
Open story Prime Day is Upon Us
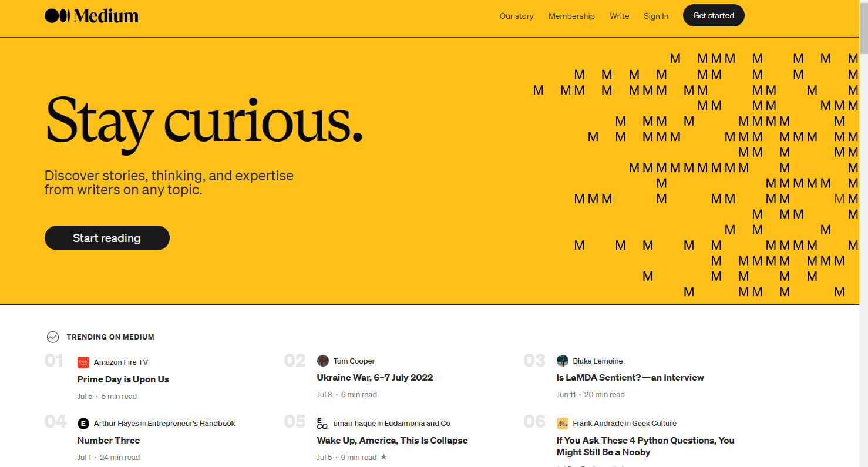click(123, 379)
